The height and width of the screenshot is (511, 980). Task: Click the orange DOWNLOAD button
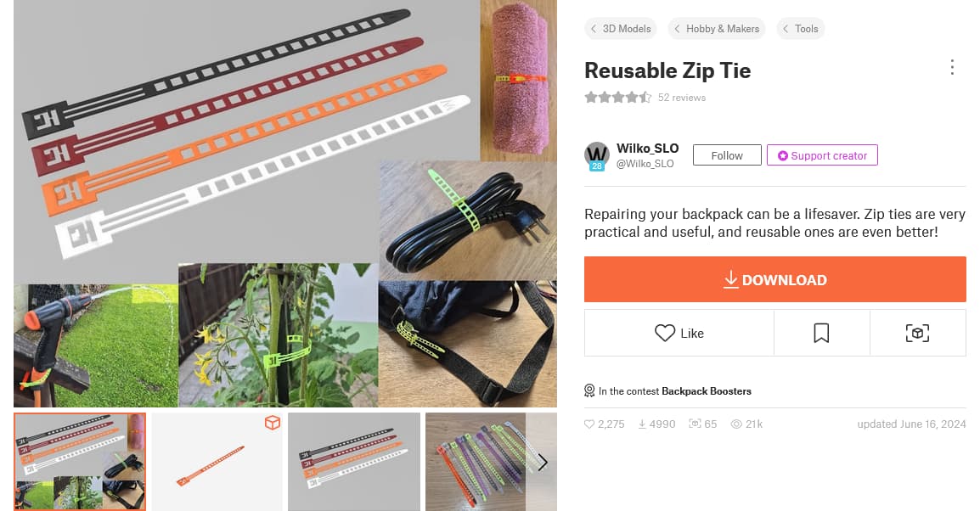click(775, 279)
